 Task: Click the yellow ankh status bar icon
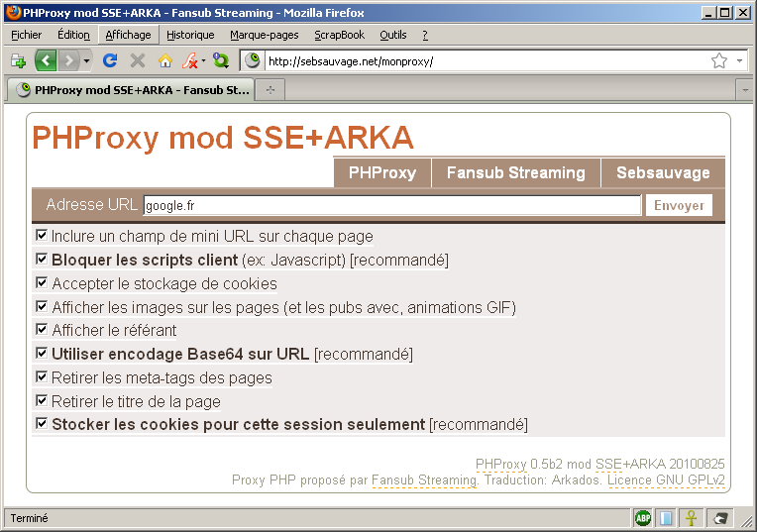(x=694, y=518)
